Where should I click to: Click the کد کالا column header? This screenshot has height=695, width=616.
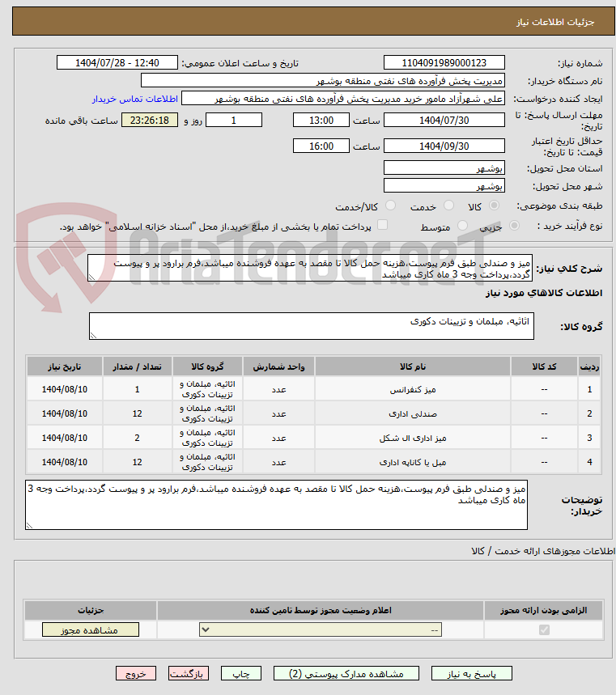tap(544, 367)
